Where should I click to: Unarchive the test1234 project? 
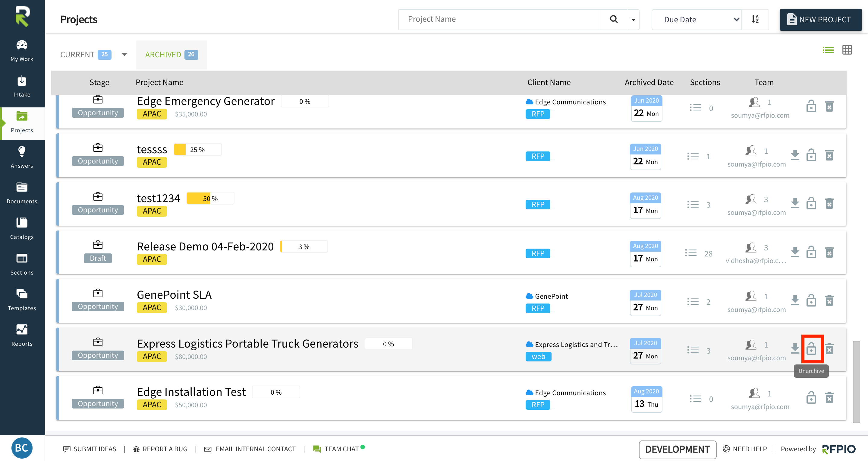click(x=811, y=204)
